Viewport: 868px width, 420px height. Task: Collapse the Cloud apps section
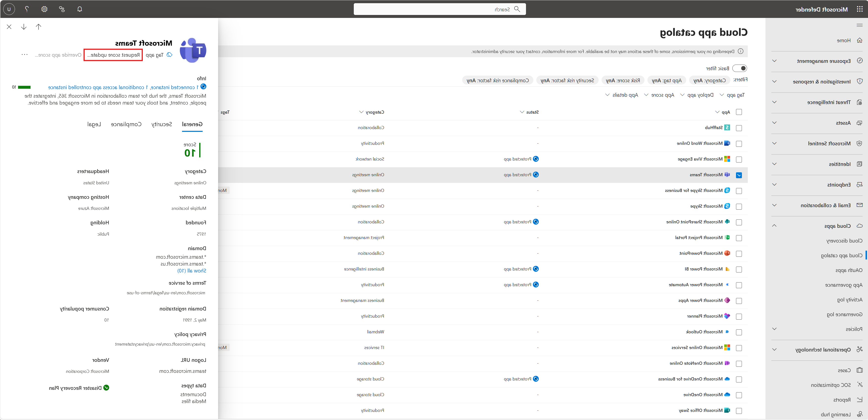point(774,226)
